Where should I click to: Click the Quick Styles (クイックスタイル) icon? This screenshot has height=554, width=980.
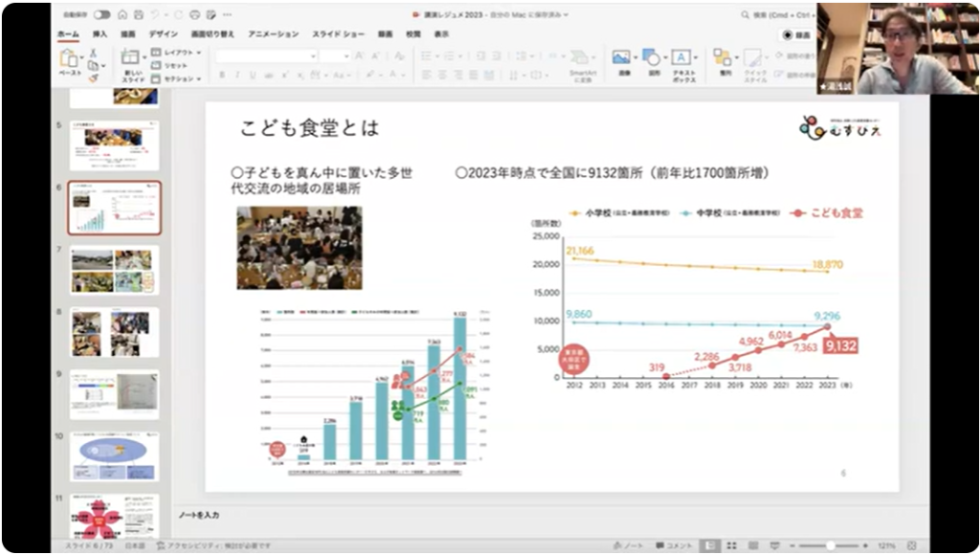click(x=752, y=57)
